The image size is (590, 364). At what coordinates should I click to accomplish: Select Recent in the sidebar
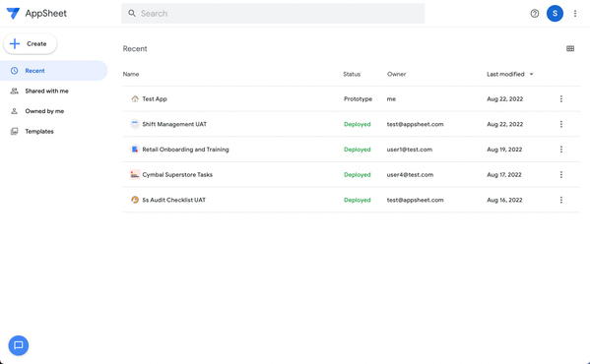click(54, 71)
